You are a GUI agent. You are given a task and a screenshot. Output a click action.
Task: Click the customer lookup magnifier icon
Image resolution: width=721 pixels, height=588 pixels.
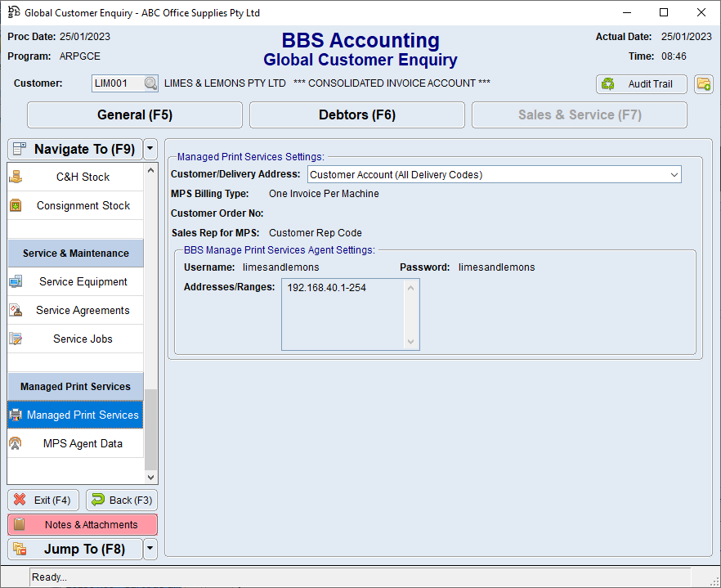coord(150,83)
